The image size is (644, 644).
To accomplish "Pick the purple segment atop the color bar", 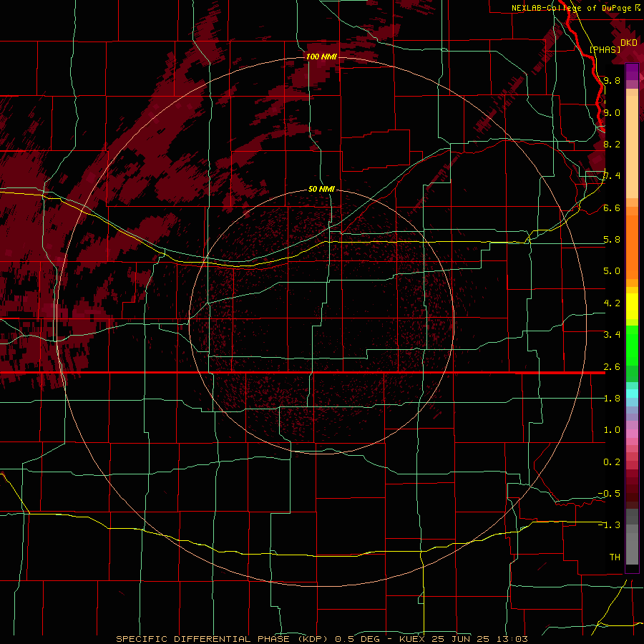I will click(632, 72).
